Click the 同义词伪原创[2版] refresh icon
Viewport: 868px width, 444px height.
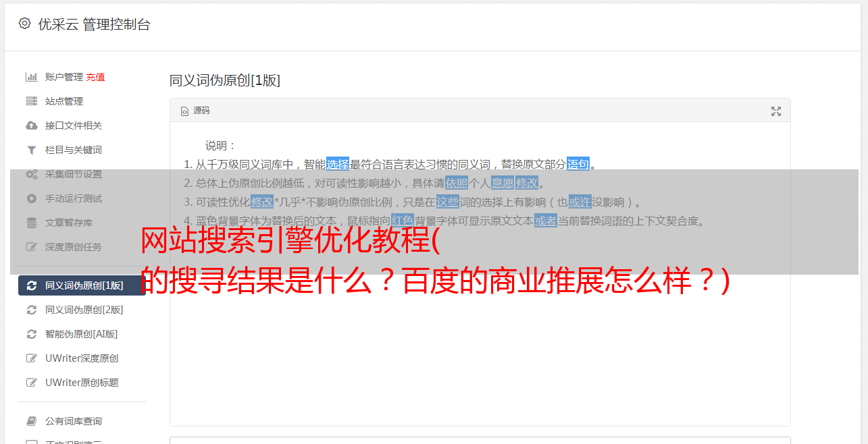(x=31, y=310)
